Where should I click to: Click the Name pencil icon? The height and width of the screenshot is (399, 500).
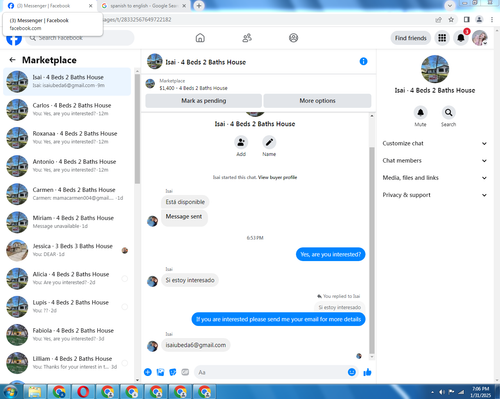269,142
